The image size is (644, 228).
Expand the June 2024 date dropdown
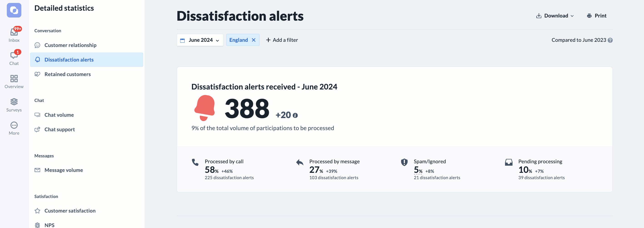pyautogui.click(x=200, y=40)
